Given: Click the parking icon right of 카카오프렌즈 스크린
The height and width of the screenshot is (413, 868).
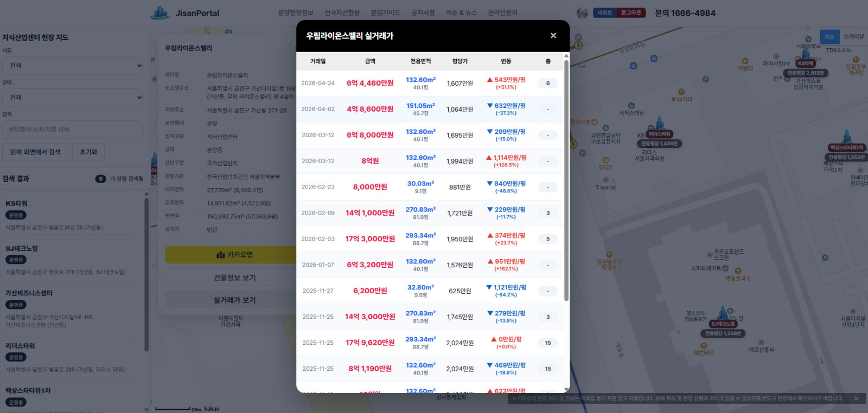Looking at the screenshot, I should pyautogui.click(x=825, y=258).
